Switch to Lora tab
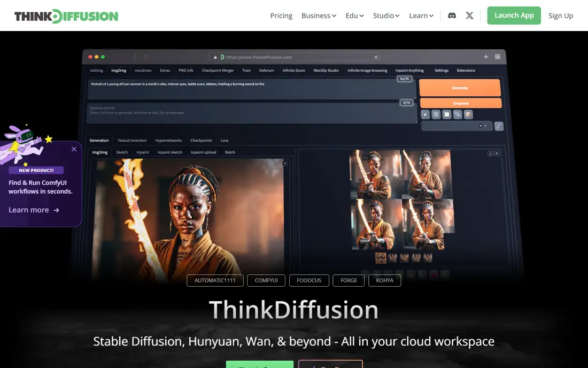Screen dimensions: 588x368 (x=225, y=140)
